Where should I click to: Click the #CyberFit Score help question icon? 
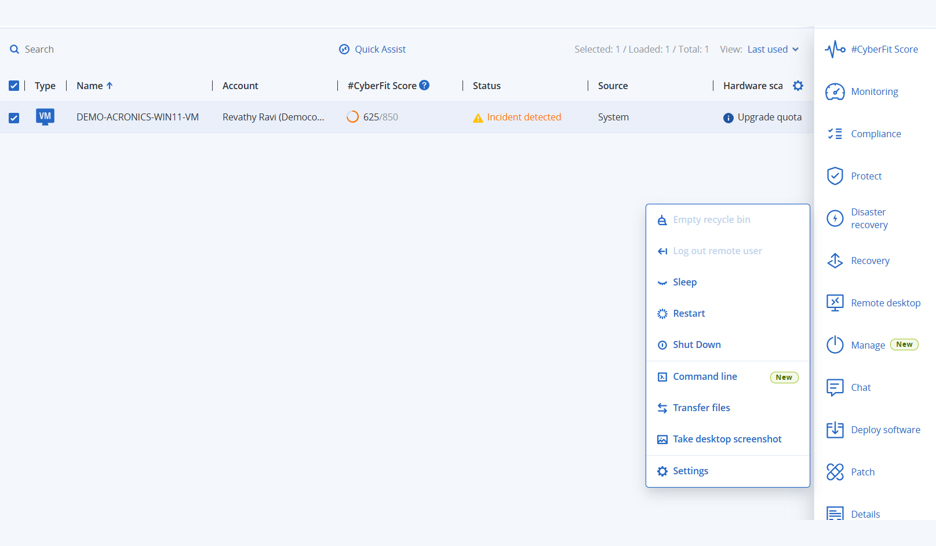424,85
